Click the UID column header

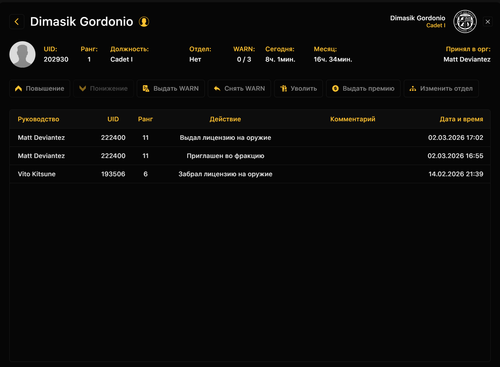(113, 119)
